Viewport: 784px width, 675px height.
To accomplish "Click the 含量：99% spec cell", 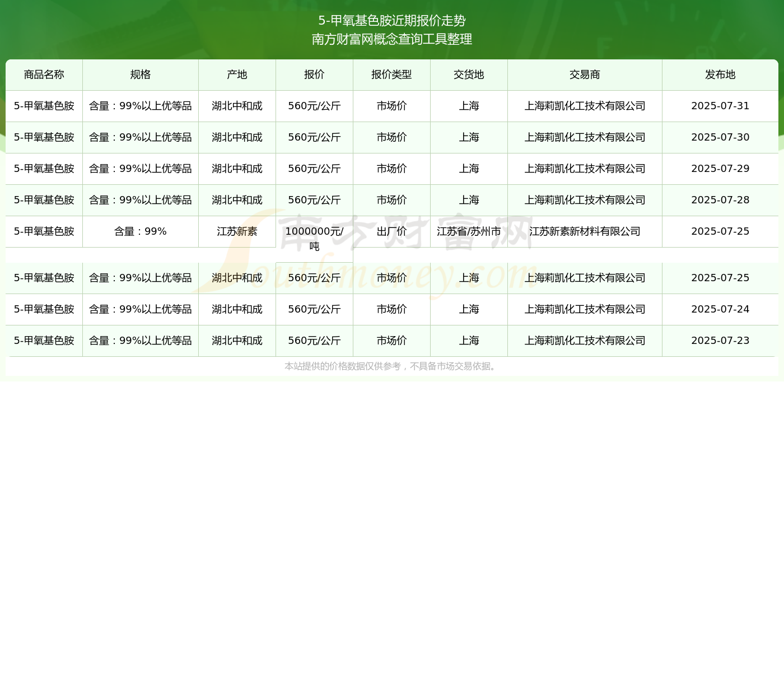I will 141,231.
